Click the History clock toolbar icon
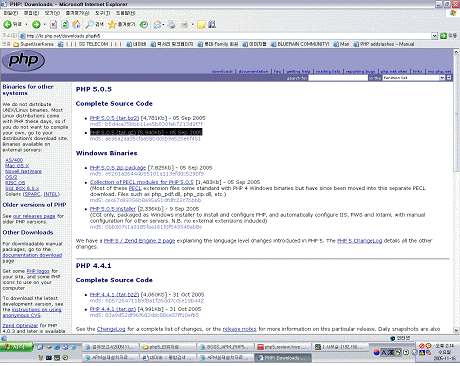The width and height of the screenshot is (460, 366). (x=144, y=24)
